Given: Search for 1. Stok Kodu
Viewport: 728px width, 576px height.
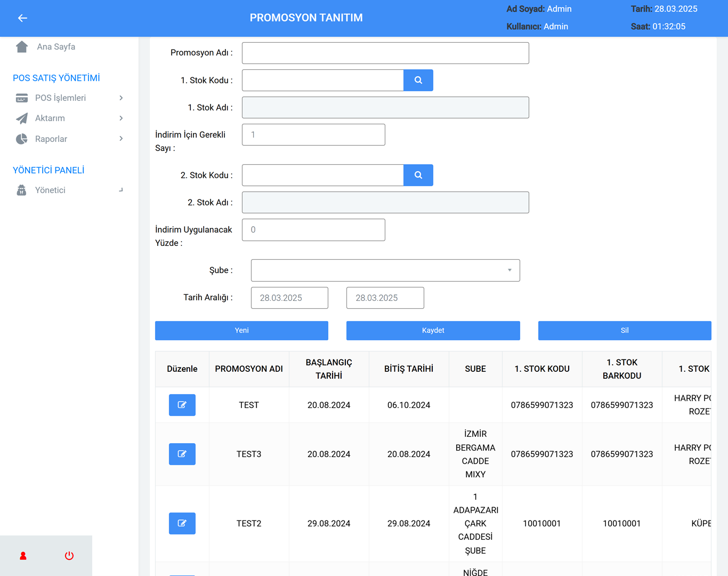Looking at the screenshot, I should (418, 80).
